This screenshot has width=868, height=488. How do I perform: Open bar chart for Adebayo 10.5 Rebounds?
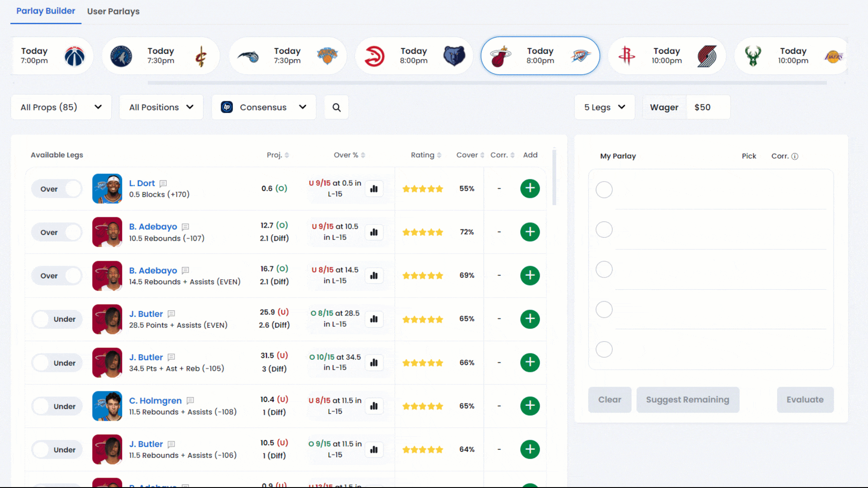pos(374,232)
